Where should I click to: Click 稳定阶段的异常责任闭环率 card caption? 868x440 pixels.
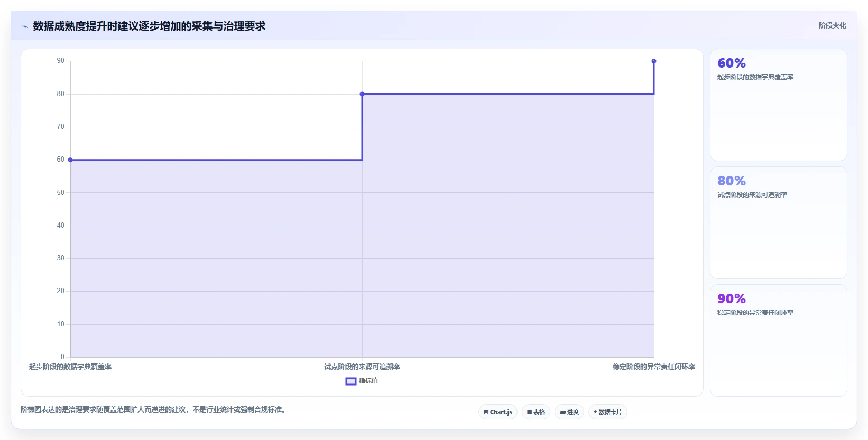755,313
